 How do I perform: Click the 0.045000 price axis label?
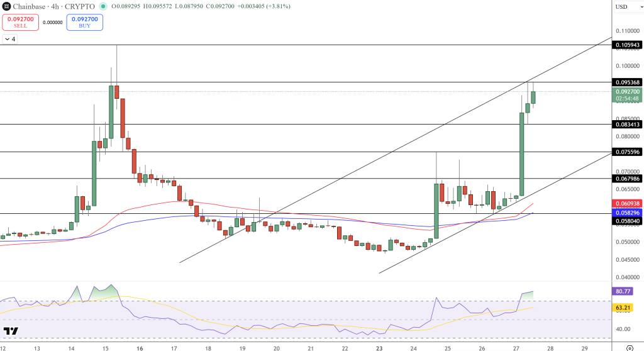[x=628, y=259]
